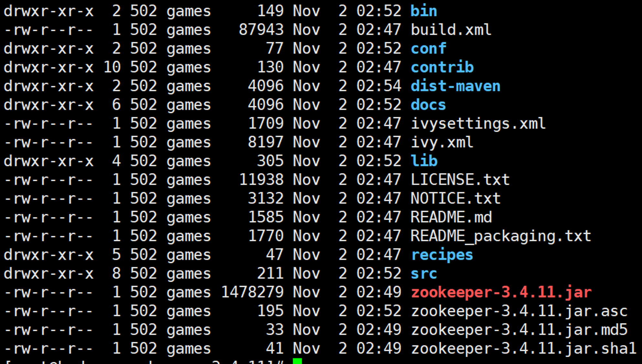This screenshot has height=364, width=642.
Task: Click the README_packaging.txt filename
Action: [x=501, y=236]
